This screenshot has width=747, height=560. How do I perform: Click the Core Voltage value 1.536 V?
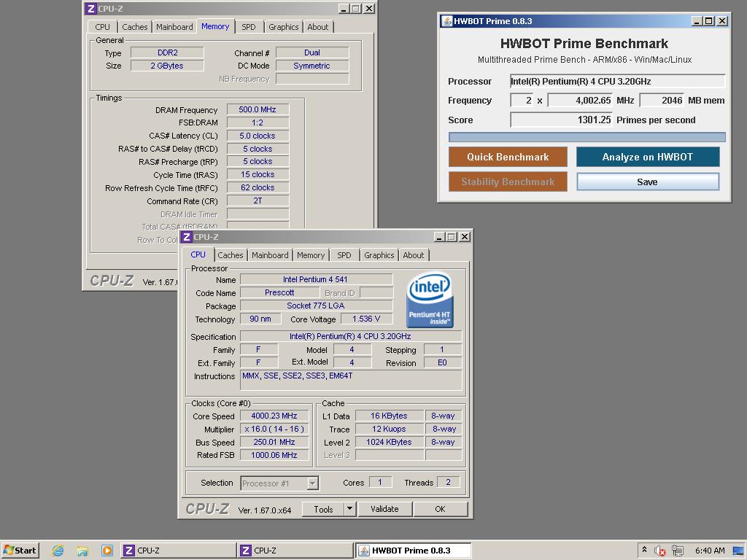366,319
